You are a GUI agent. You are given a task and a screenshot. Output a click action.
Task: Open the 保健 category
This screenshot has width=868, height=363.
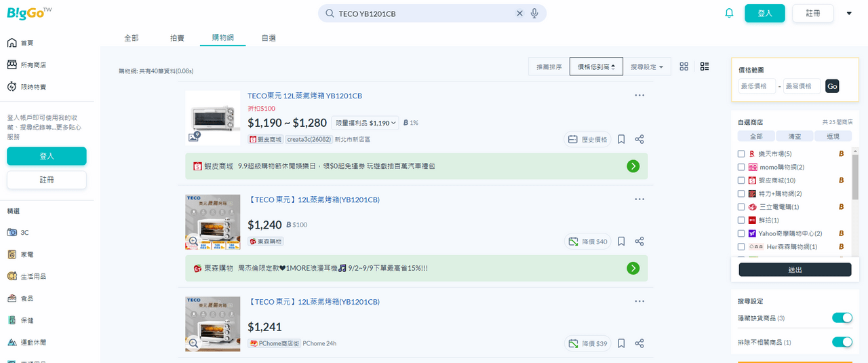coord(20,320)
